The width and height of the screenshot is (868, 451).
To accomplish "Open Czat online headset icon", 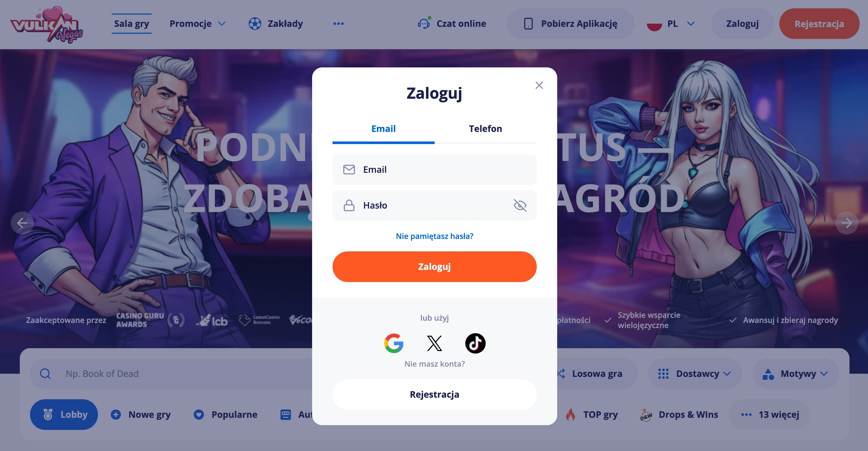I will click(424, 23).
